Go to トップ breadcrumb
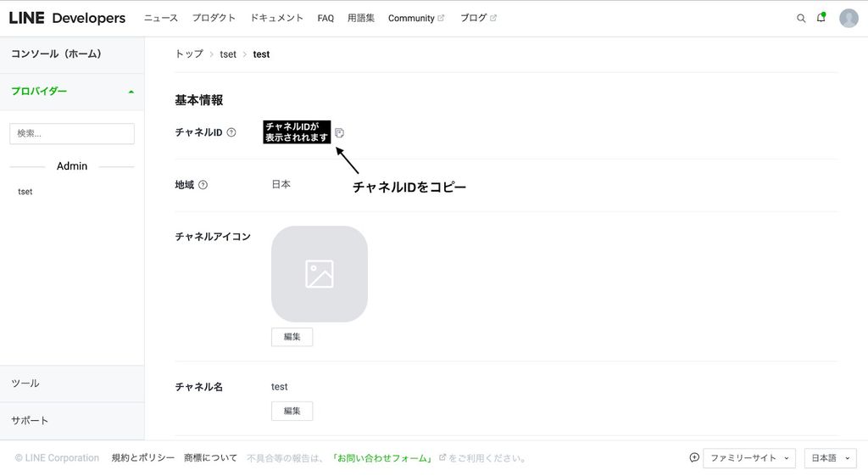The width and height of the screenshot is (868, 476). [x=189, y=53]
